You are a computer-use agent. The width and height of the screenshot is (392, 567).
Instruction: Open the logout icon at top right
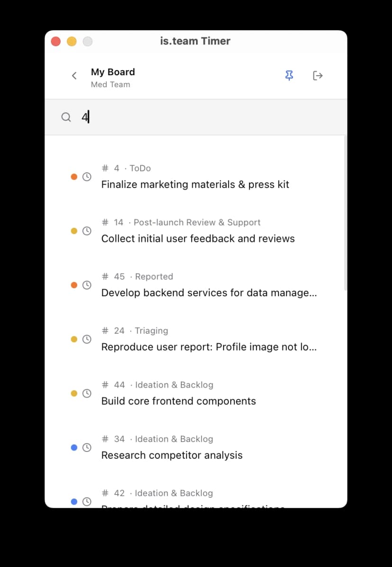pos(318,75)
